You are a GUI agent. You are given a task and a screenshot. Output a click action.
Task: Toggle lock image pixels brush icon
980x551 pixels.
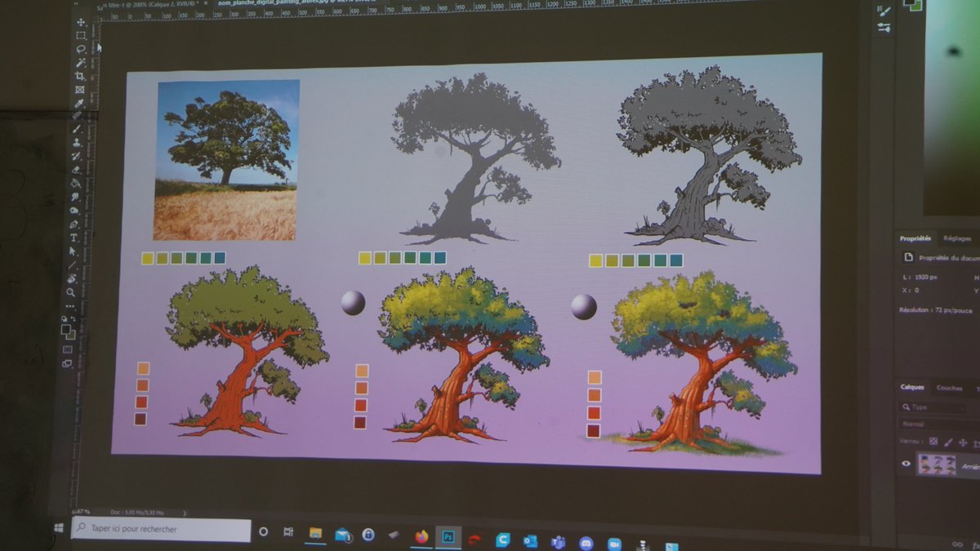[x=948, y=442]
